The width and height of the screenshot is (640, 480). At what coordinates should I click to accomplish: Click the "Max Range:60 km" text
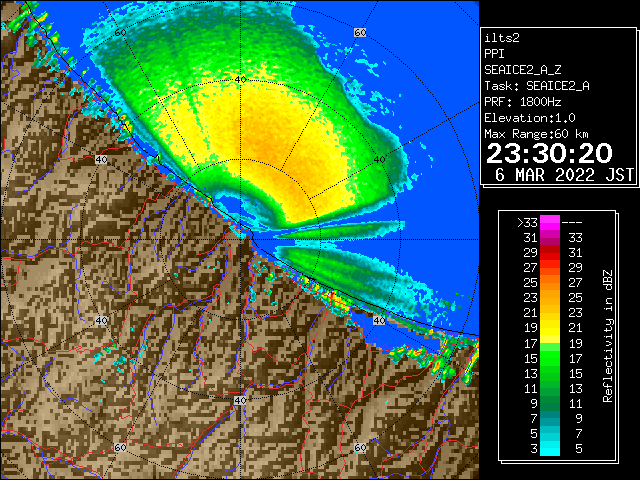click(536, 134)
